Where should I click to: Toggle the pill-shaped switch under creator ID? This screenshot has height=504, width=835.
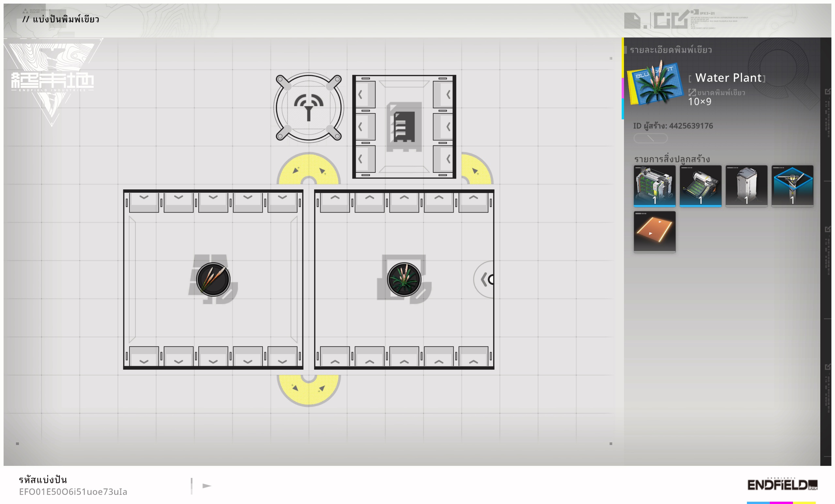click(x=650, y=138)
